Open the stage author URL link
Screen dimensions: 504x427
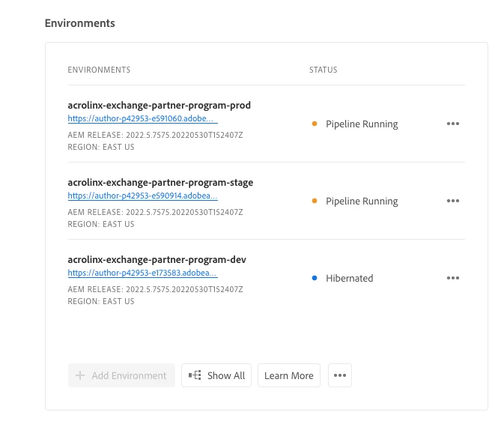pyautogui.click(x=142, y=196)
